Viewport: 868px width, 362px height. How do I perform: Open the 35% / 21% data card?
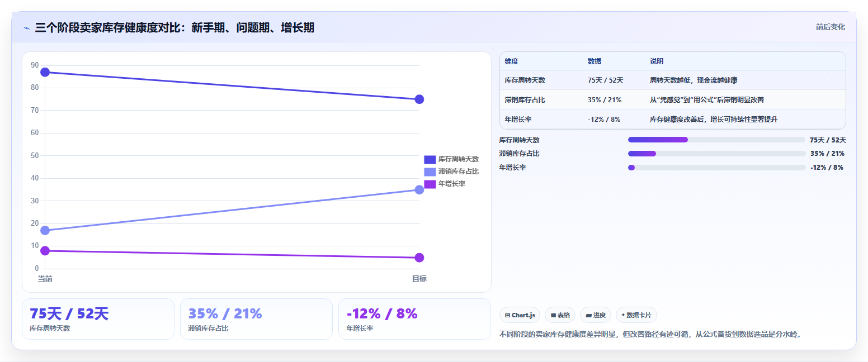[256, 319]
